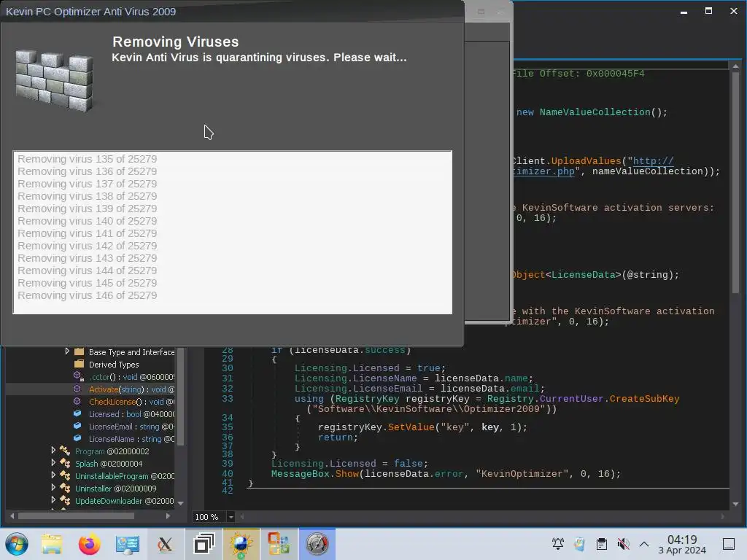
Task: Click the line "Removing virus 135 of 25279"
Action: pos(88,159)
